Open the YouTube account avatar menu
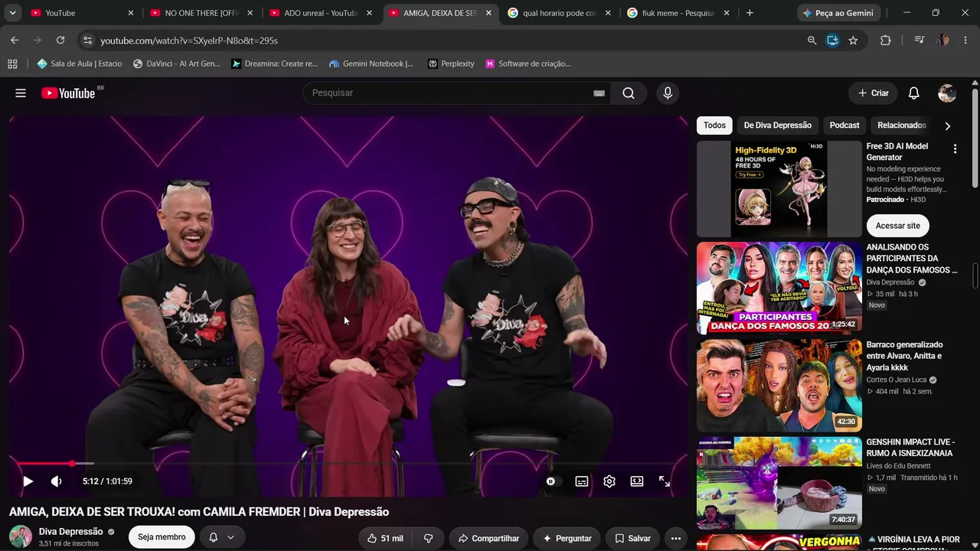980x551 pixels. [x=947, y=93]
